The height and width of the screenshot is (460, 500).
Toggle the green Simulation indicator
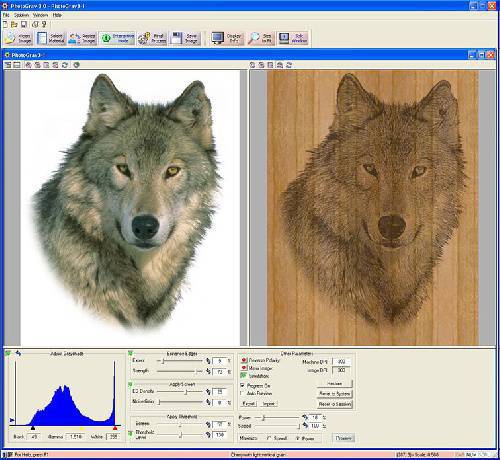click(244, 376)
